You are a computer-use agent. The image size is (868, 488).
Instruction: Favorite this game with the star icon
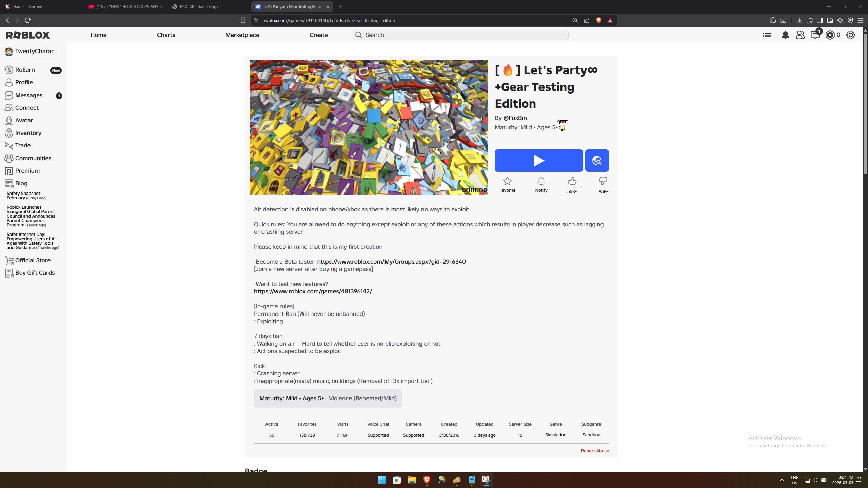(507, 181)
